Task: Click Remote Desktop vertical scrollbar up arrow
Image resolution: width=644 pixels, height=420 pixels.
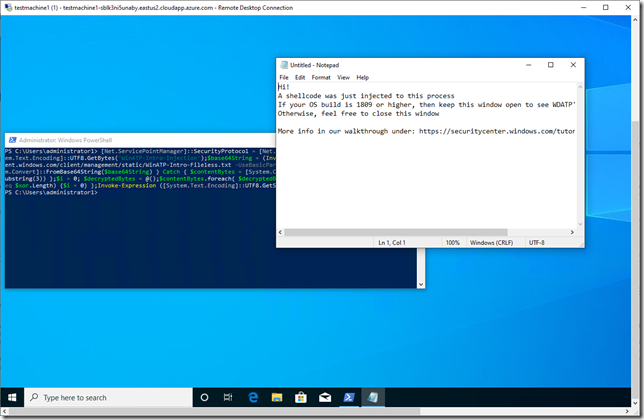Action: tap(635, 19)
